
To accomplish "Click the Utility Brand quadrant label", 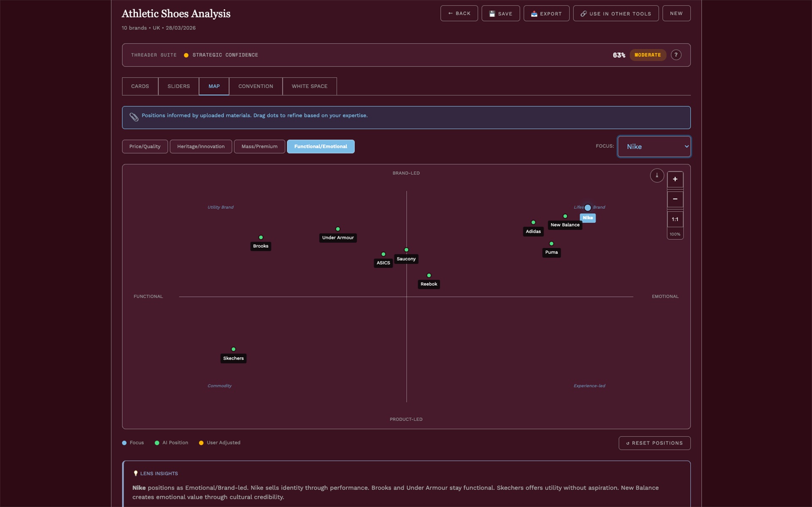I will click(220, 207).
